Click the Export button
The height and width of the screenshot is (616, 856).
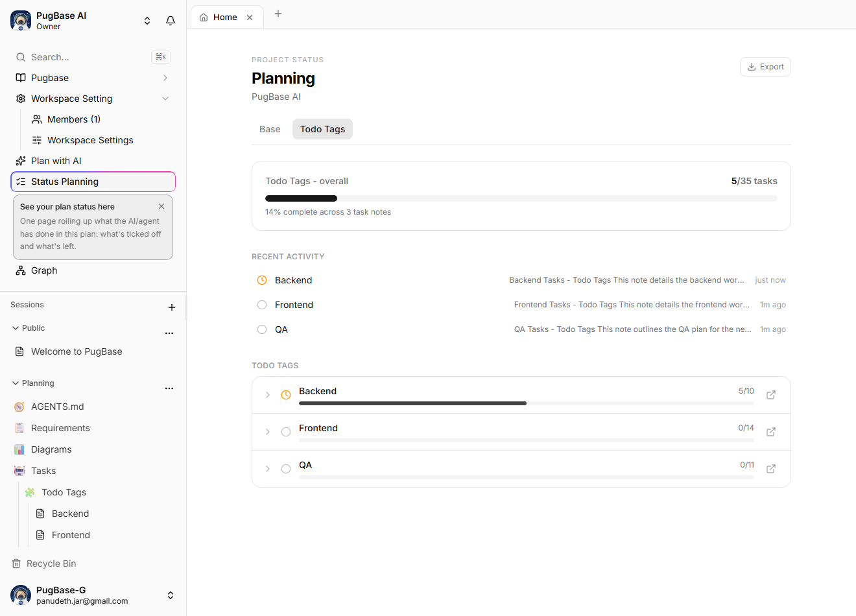click(765, 67)
